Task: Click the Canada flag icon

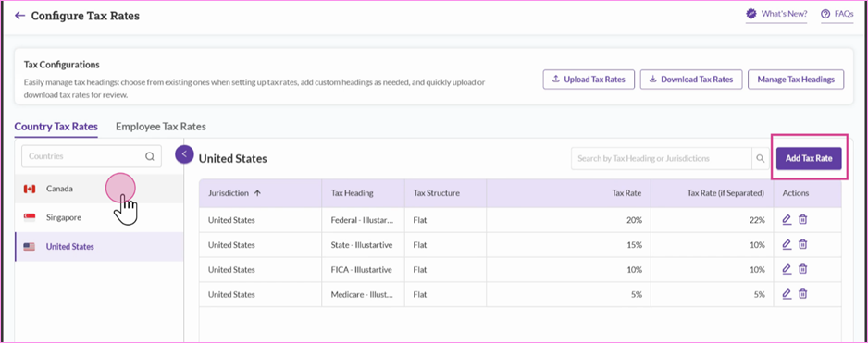Action: click(x=30, y=190)
